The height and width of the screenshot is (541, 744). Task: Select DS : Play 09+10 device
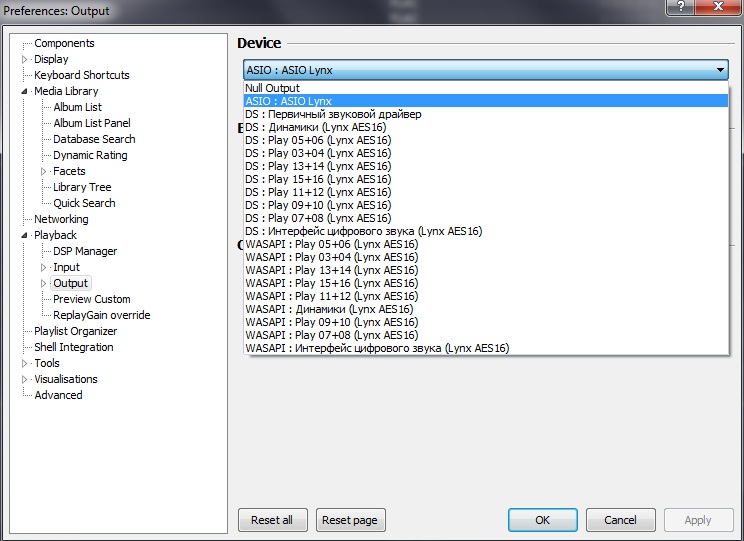coord(486,205)
